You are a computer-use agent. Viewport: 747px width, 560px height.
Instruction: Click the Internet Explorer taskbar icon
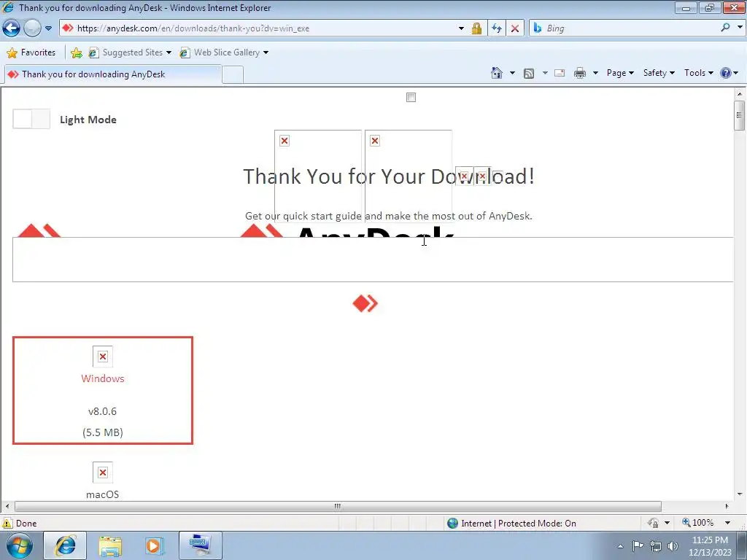tap(65, 545)
